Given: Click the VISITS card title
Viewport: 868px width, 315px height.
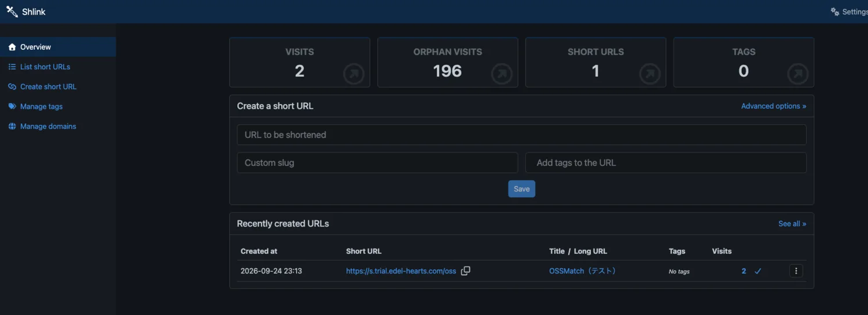Looking at the screenshot, I should pos(300,52).
